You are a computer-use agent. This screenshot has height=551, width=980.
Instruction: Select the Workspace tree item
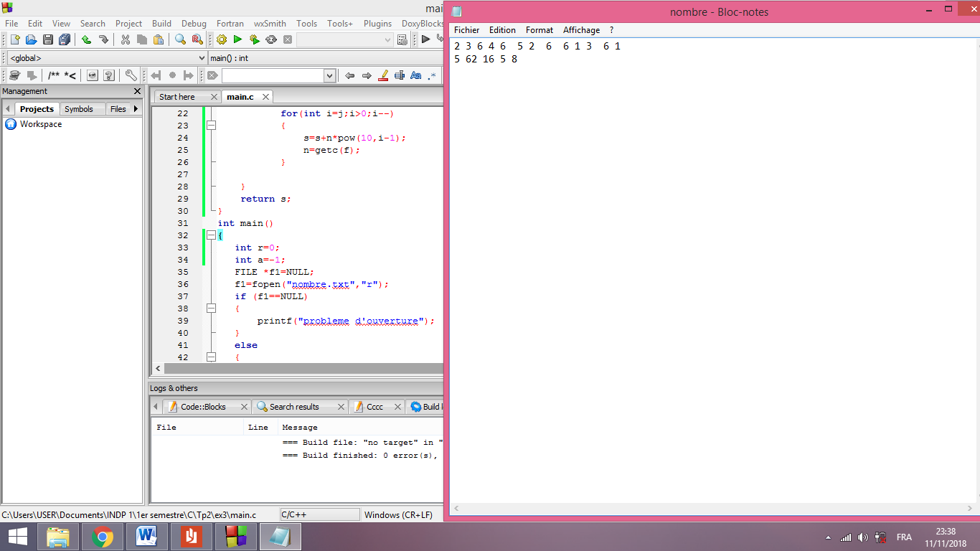tap(41, 124)
